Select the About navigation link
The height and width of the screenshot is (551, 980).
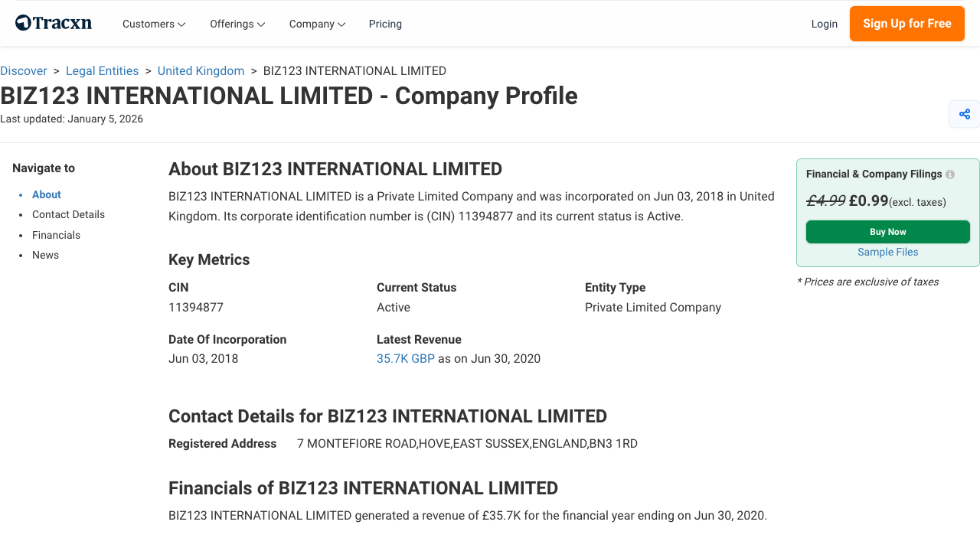[x=46, y=194]
